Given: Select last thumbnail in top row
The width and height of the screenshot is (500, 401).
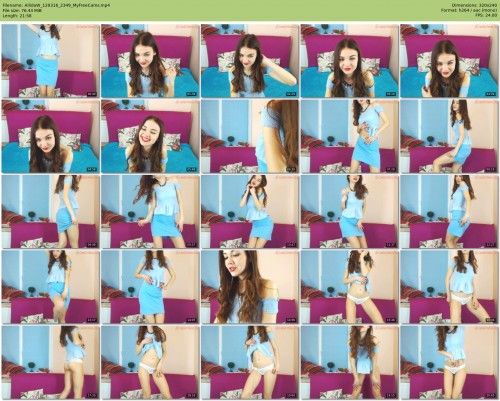Looking at the screenshot, I should click(x=449, y=61).
